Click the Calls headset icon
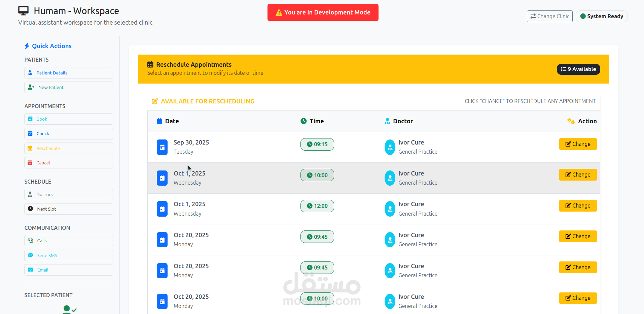644x314 pixels. coord(30,241)
